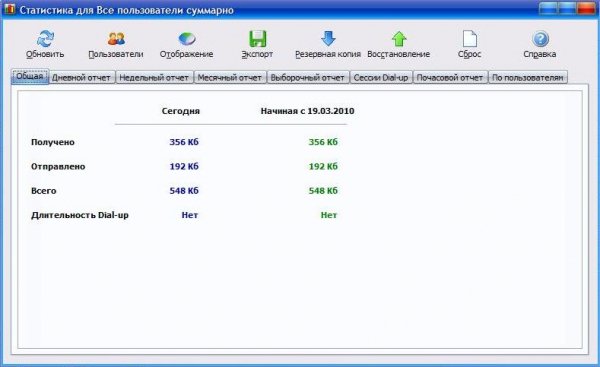Click the Сброс blank page icon
The image size is (600, 367).
[x=470, y=39]
